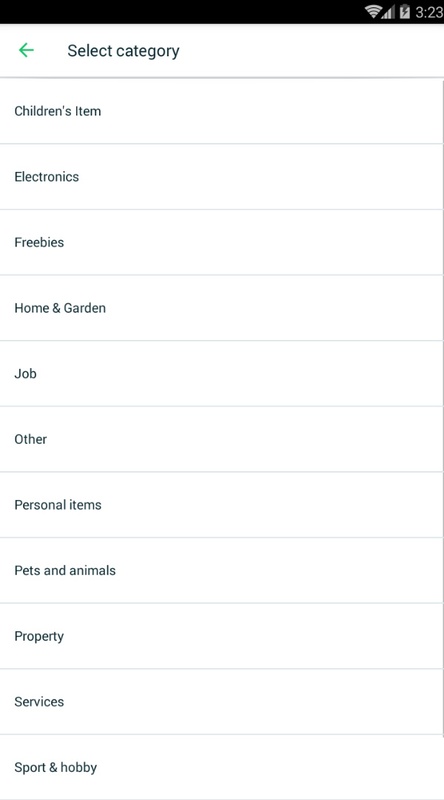
Task: Choose the Other category
Action: (x=221, y=439)
